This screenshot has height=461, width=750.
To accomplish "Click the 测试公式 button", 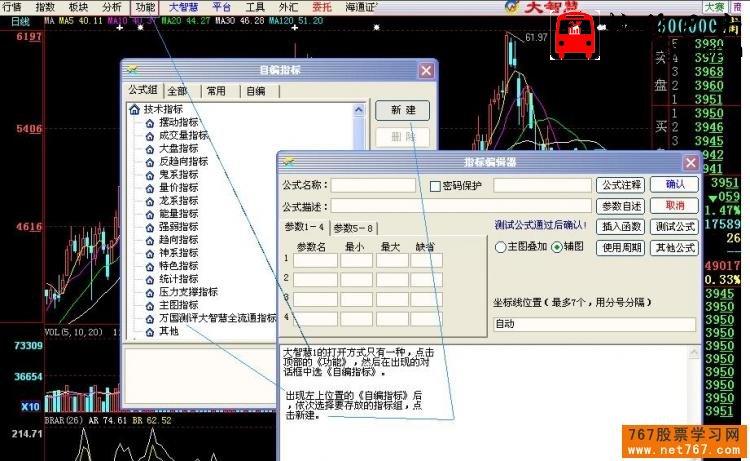I will click(x=674, y=226).
